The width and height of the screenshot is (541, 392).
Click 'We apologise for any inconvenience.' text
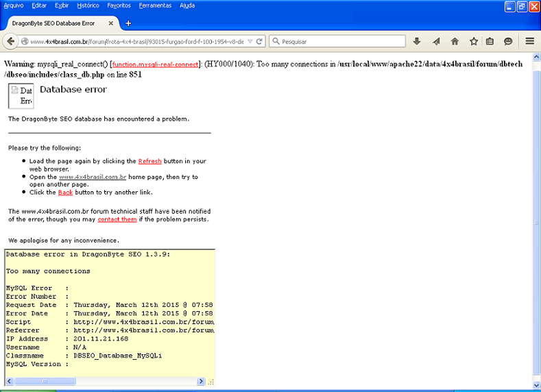[x=64, y=241]
